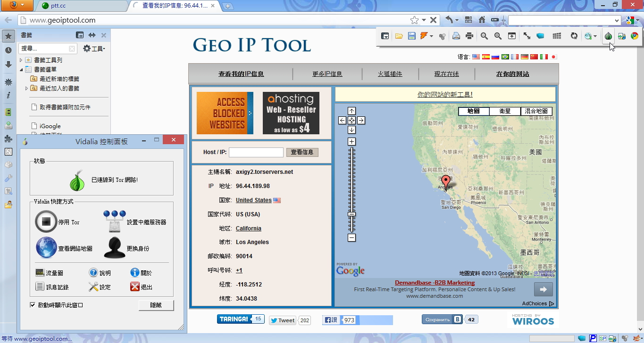644x343 pixels.
Task: Click the print icon in the toolbar
Action: coord(469,36)
